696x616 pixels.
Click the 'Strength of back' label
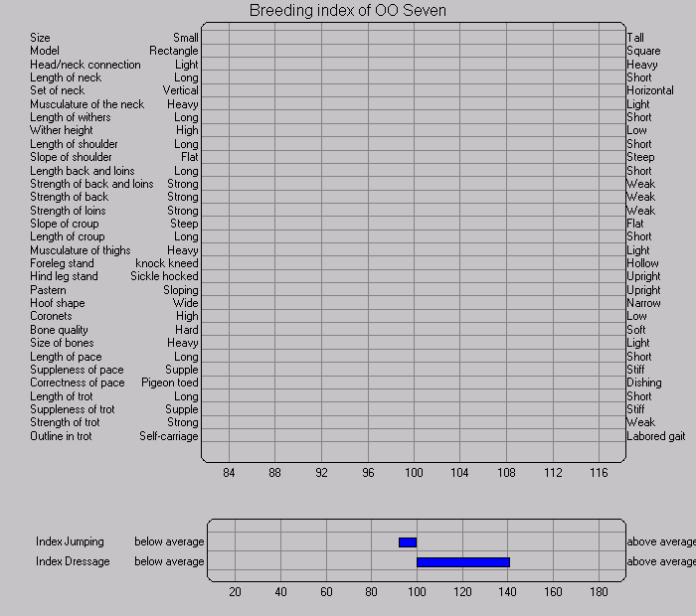[x=69, y=197]
